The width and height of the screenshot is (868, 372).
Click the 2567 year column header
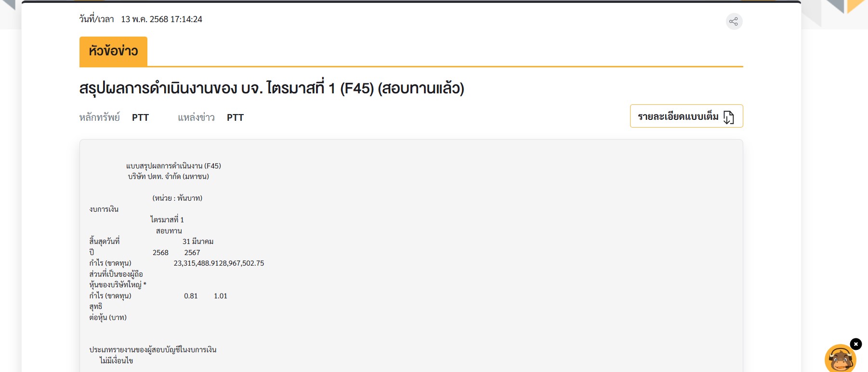tap(192, 252)
